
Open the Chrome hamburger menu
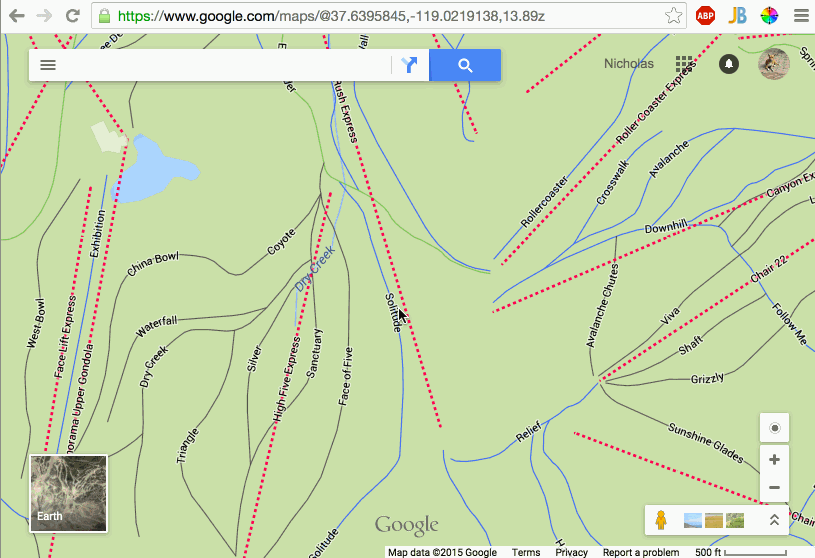point(801,16)
